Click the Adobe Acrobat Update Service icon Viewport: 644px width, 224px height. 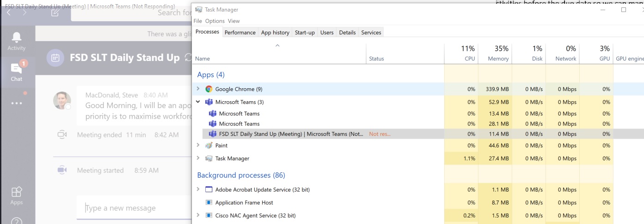point(209,190)
